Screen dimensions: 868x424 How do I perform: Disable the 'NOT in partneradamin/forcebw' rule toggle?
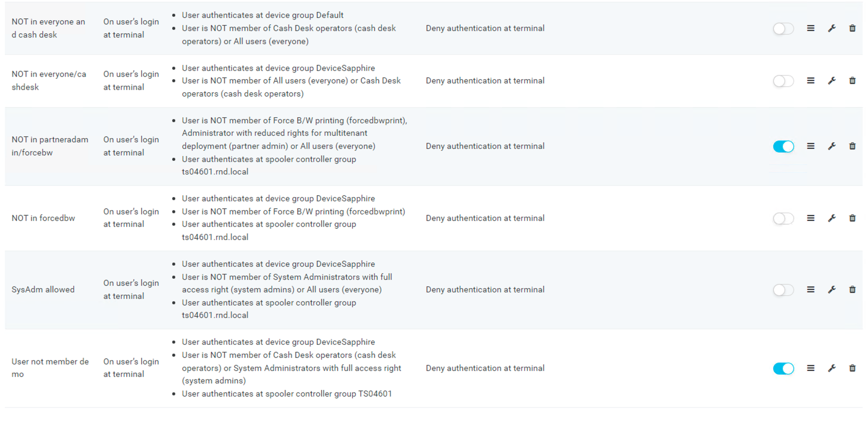(783, 146)
